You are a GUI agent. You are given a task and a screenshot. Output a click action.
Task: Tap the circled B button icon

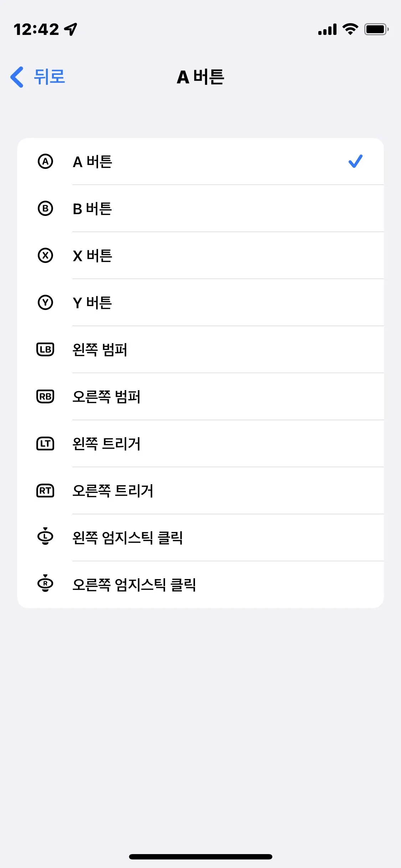pyautogui.click(x=45, y=208)
